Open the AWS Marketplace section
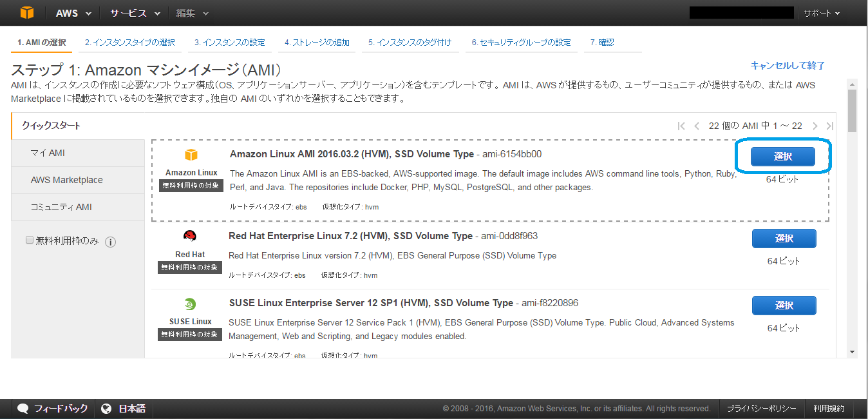The width and height of the screenshot is (868, 419). (78, 180)
